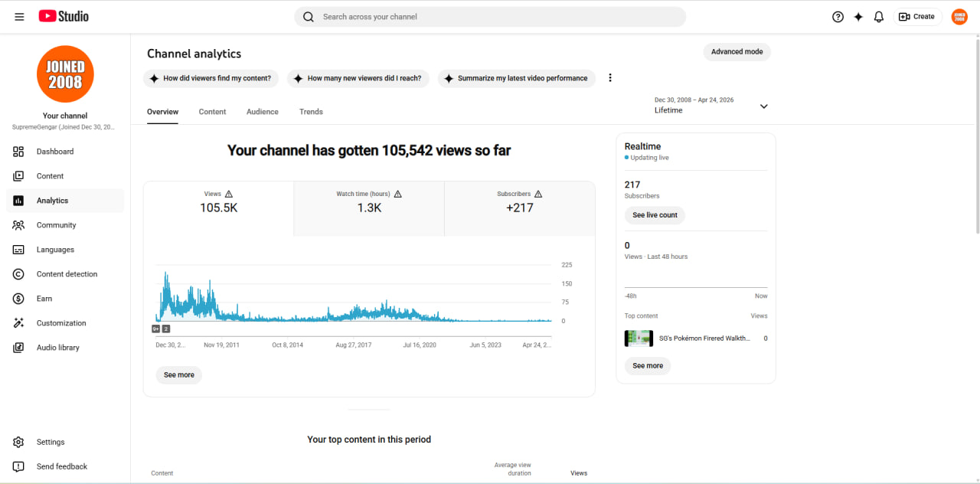This screenshot has width=980, height=484.
Task: Click the warning icon beside Views
Action: 229,194
